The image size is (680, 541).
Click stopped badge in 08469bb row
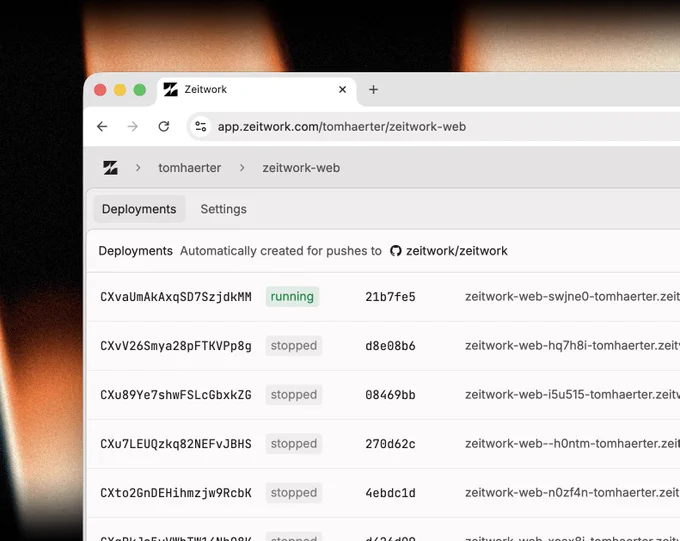pyautogui.click(x=294, y=395)
